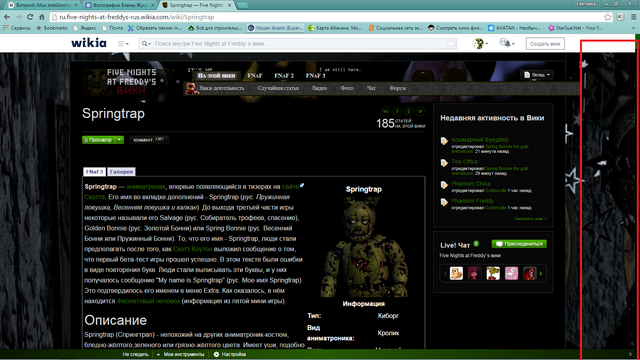Open the notifications bell icon
This screenshot has width=640, height=360.
tap(507, 43)
